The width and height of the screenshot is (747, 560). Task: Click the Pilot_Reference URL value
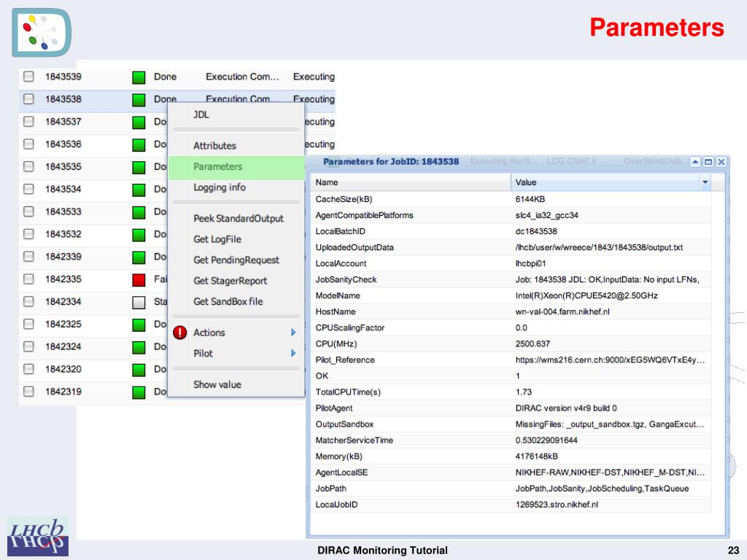(x=610, y=360)
